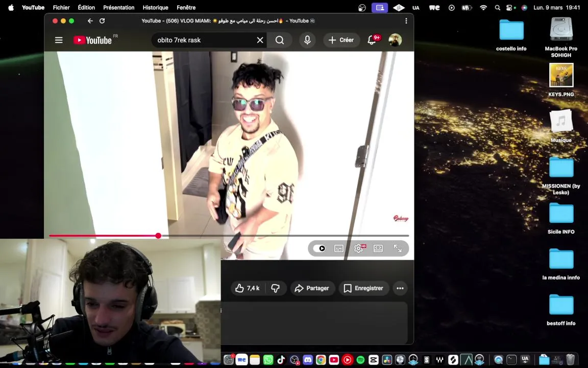Open the YouTube account avatar menu
Screen dimensions: 588x368
(x=395, y=40)
